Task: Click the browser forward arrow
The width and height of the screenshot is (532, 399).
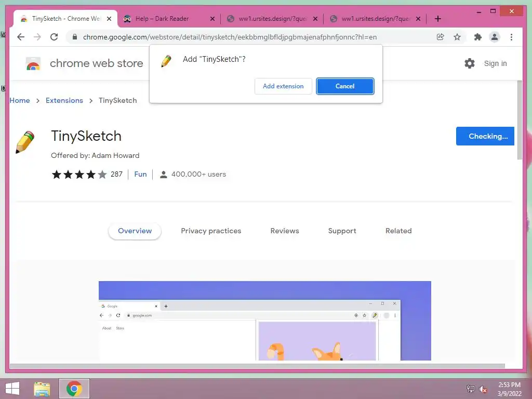Action: pos(37,37)
